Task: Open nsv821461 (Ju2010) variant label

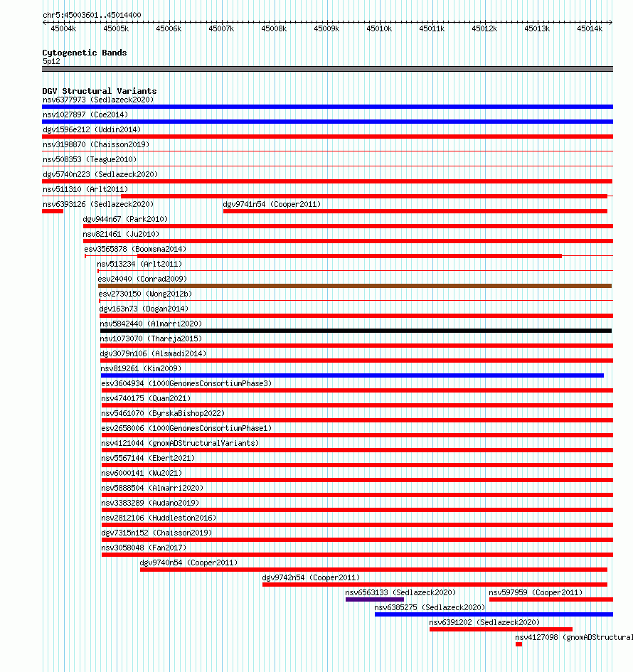Action: 121,235
